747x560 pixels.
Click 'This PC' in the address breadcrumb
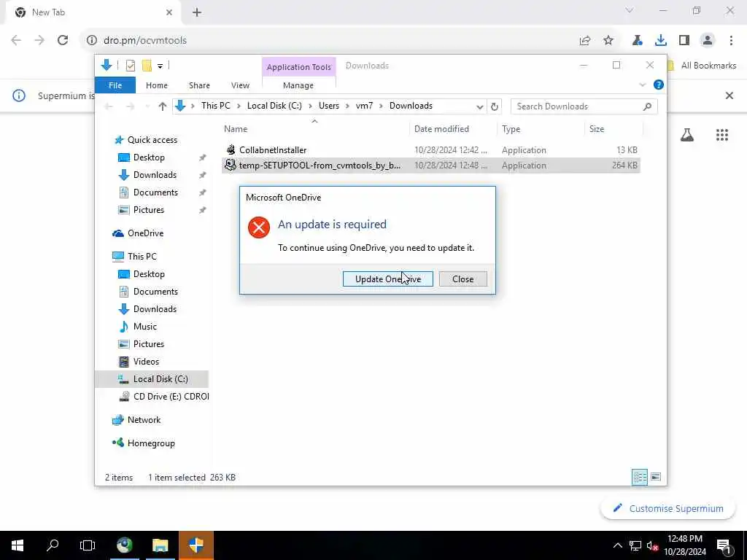click(215, 106)
